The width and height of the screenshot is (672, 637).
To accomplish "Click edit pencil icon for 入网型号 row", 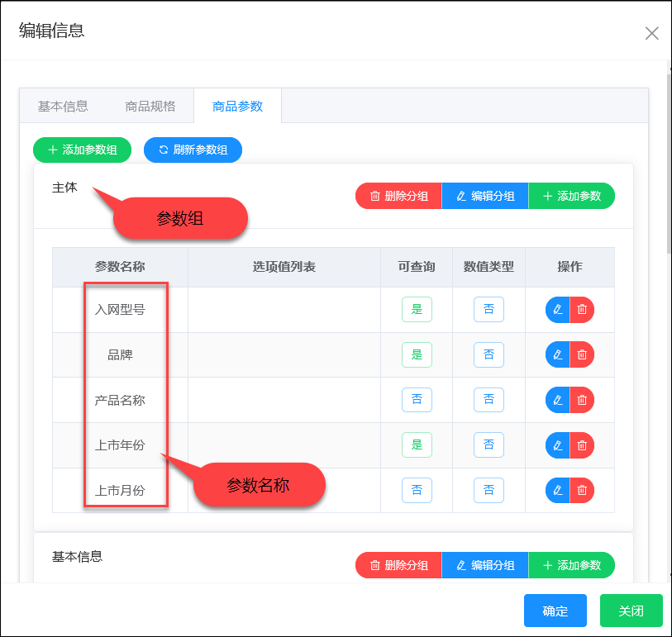I will coord(558,309).
